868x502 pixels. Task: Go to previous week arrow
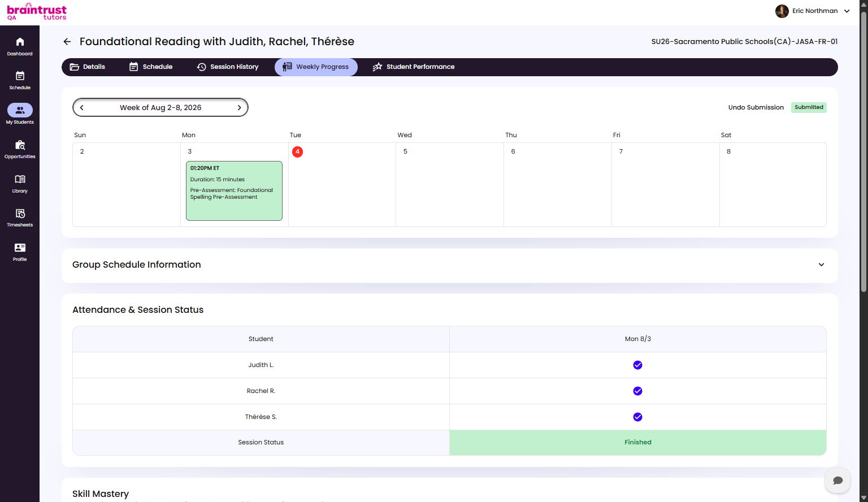click(x=82, y=107)
